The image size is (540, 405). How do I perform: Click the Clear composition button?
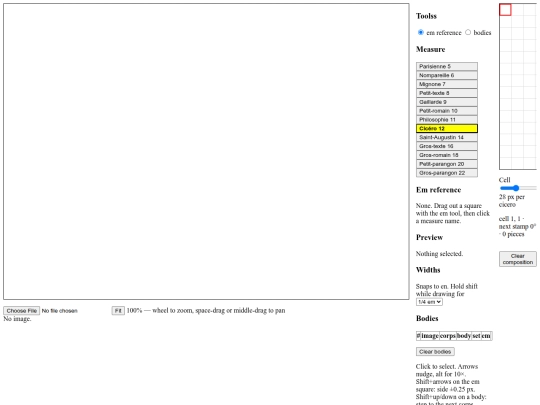[x=518, y=259]
